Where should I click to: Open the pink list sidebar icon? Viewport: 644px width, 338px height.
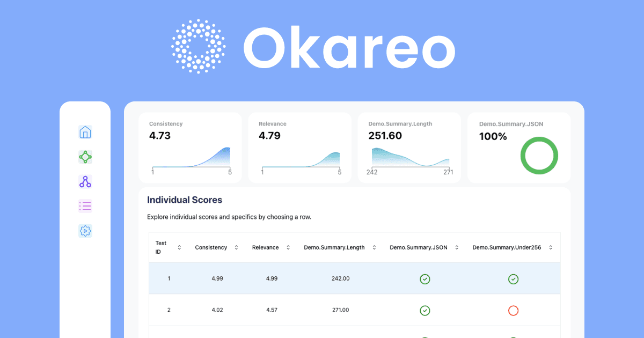85,206
